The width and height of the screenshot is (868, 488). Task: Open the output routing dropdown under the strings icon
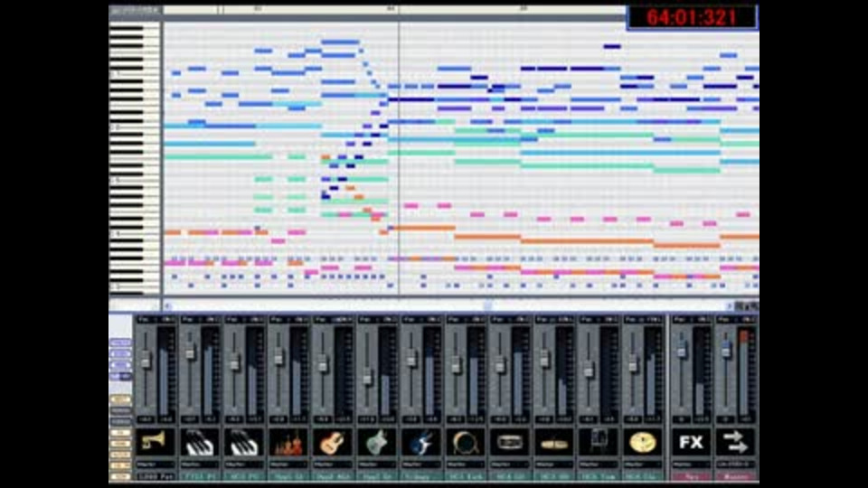coord(288,465)
